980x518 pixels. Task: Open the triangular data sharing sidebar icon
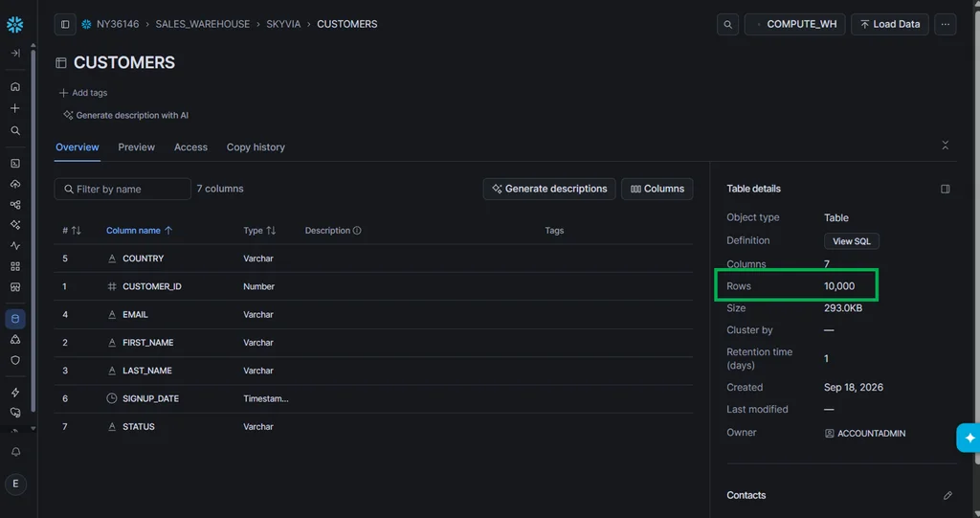[15, 340]
